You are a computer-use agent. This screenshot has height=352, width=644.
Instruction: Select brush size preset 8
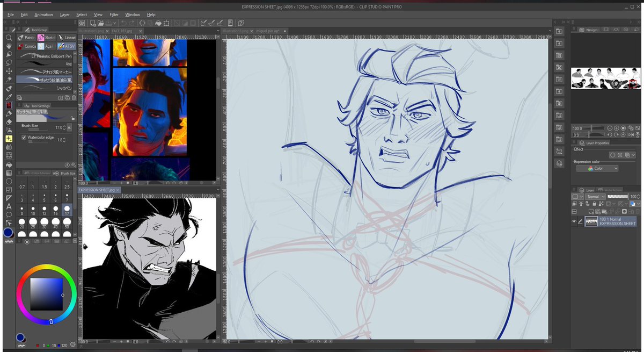coord(21,209)
